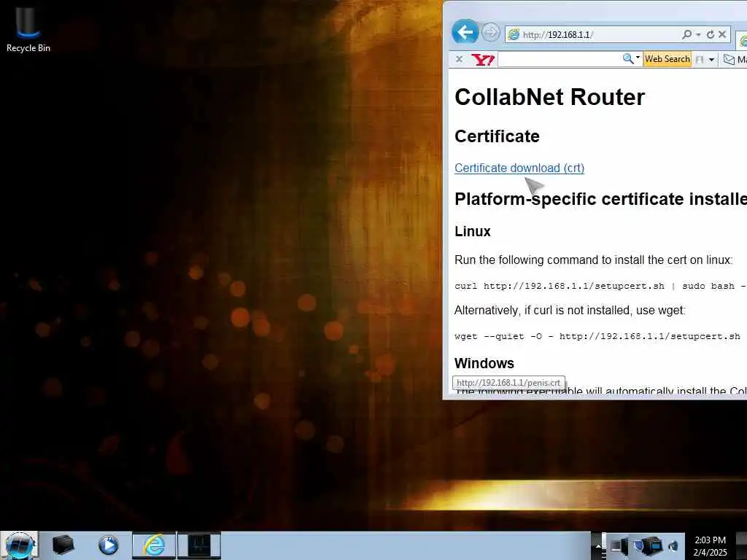Open the dropdown beside Yahoo magnifier
The height and width of the screenshot is (560, 747).
coord(638,58)
